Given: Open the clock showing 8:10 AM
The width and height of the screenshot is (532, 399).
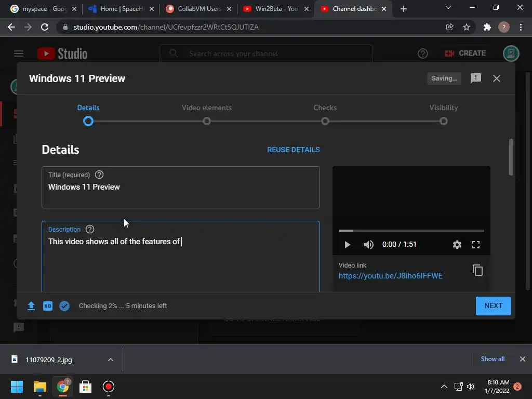Looking at the screenshot, I should (x=498, y=387).
